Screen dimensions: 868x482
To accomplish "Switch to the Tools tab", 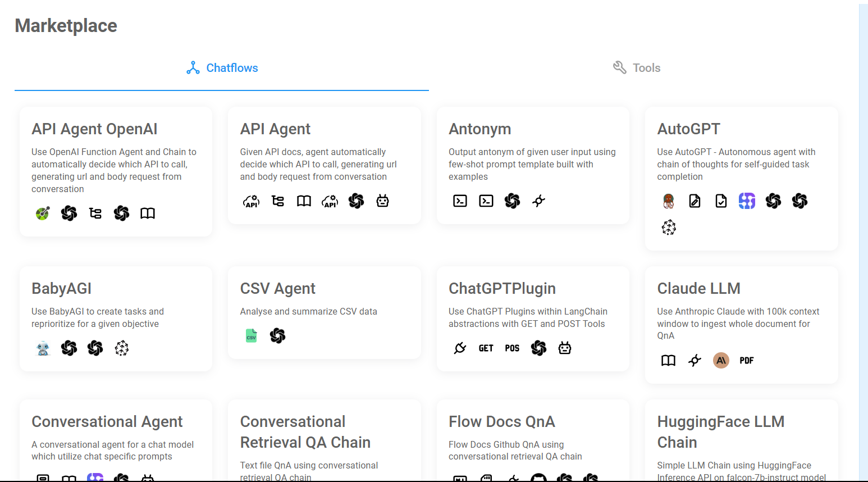I will pyautogui.click(x=636, y=68).
